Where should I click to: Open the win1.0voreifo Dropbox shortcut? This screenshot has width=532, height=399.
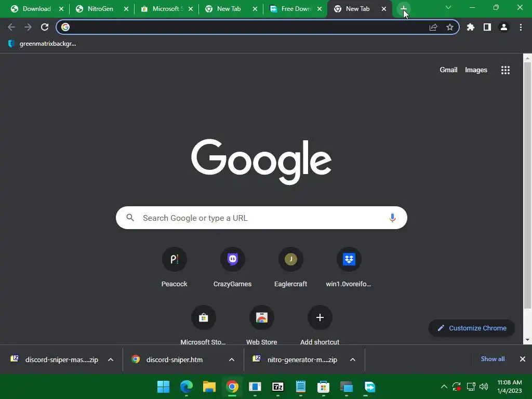coord(349,268)
